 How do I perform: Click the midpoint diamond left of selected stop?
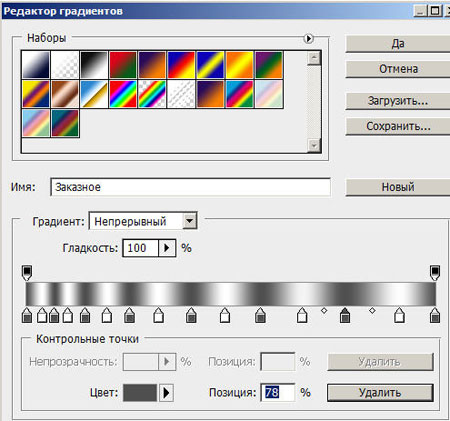coord(324,311)
